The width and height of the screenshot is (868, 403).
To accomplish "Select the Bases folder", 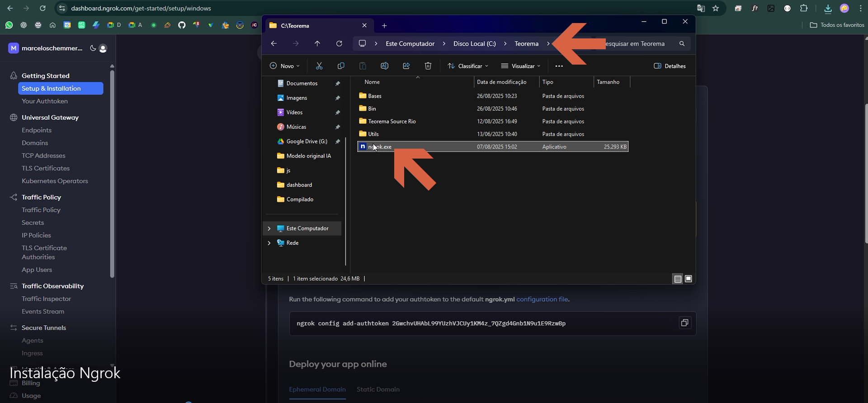I will (x=493, y=96).
